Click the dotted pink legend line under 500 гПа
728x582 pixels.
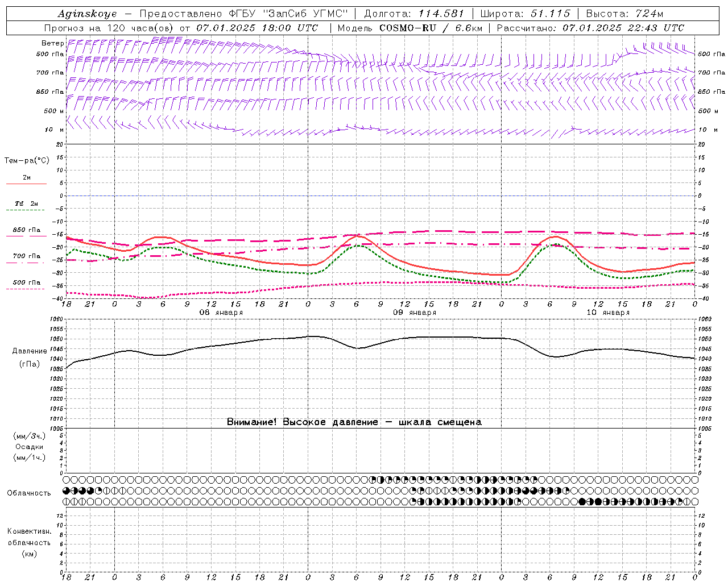26,289
